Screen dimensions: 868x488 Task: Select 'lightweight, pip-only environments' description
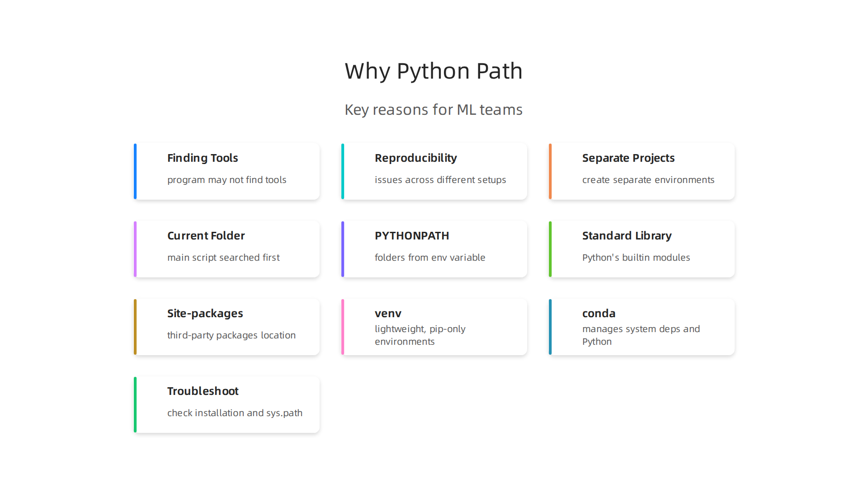click(420, 335)
